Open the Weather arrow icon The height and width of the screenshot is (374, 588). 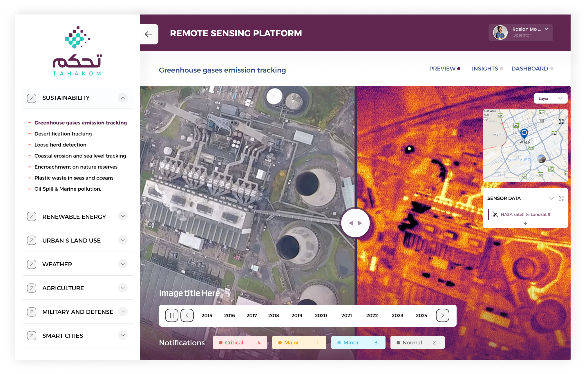click(x=32, y=264)
